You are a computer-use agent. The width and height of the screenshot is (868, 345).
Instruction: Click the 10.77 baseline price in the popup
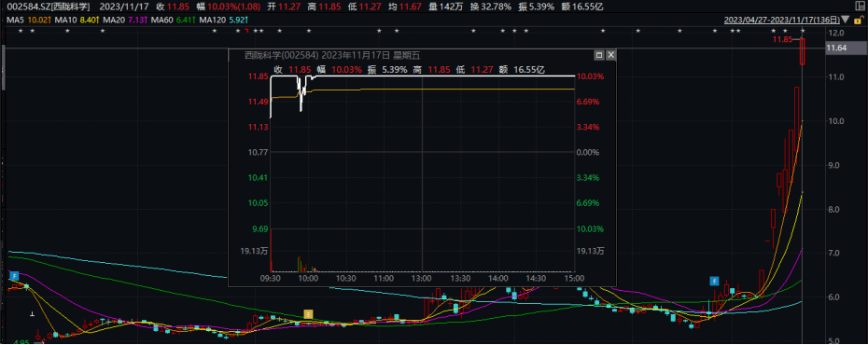258,153
